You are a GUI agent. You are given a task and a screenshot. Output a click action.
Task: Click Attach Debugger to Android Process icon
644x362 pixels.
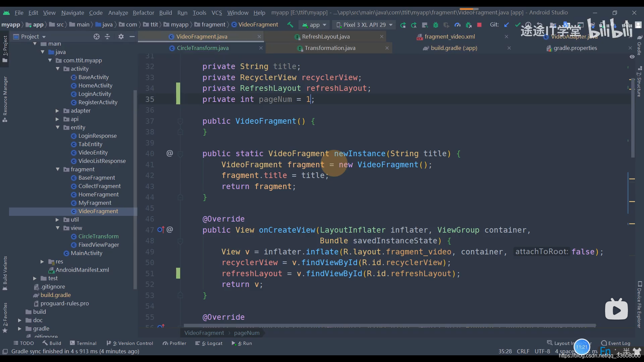[469, 25]
